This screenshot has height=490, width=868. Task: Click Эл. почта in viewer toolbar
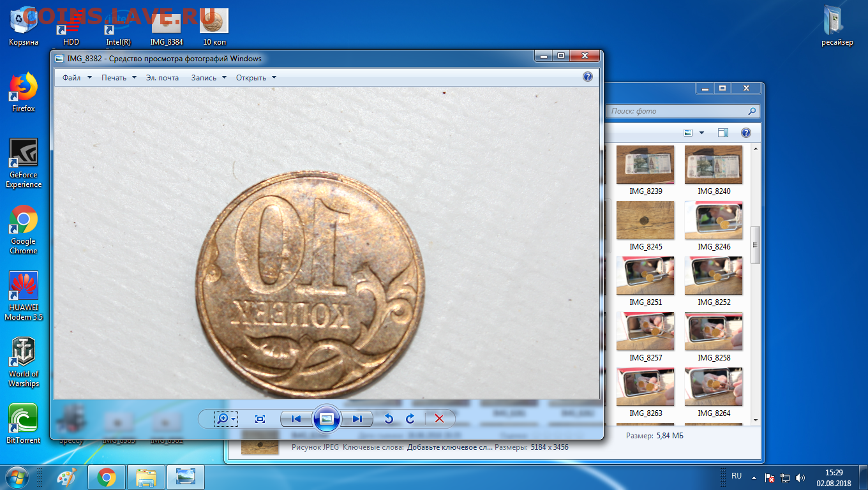click(x=162, y=78)
